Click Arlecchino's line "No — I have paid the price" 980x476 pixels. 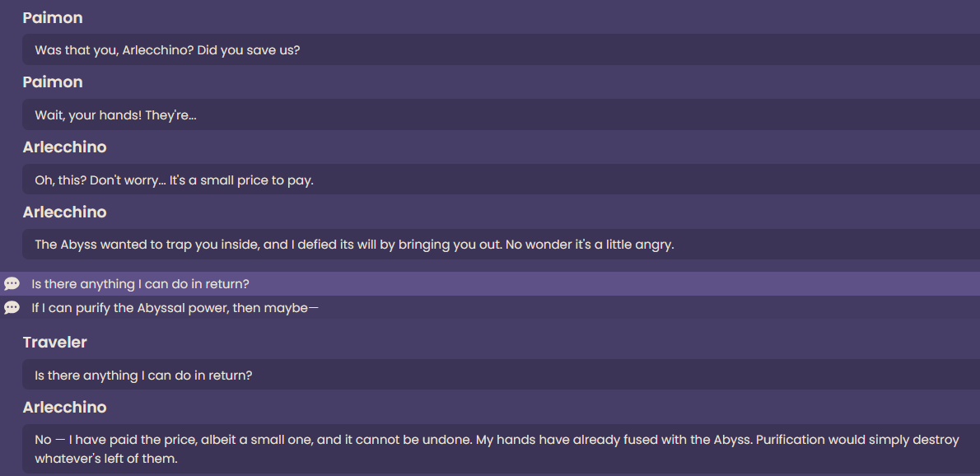[x=502, y=449]
